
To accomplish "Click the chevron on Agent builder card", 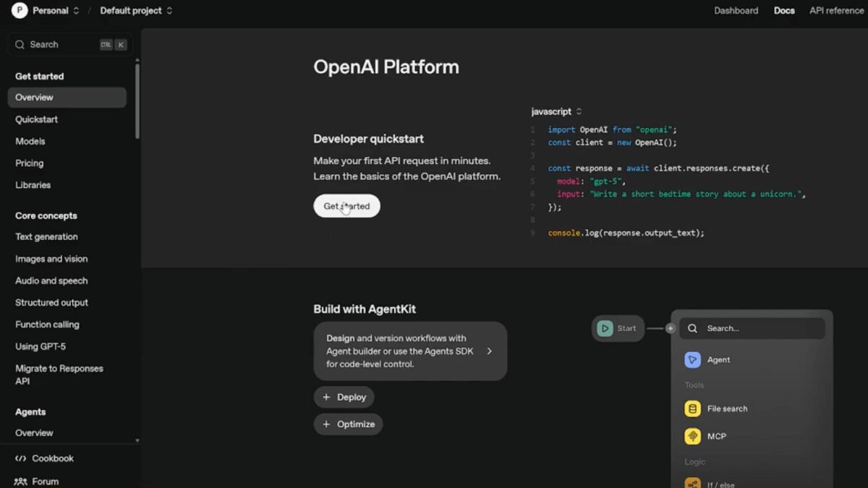I will pyautogui.click(x=490, y=351).
